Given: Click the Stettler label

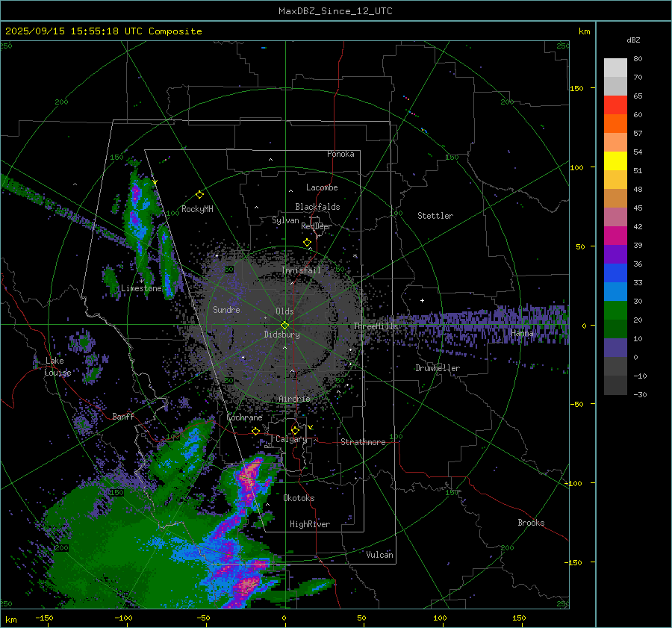Looking at the screenshot, I should [435, 216].
